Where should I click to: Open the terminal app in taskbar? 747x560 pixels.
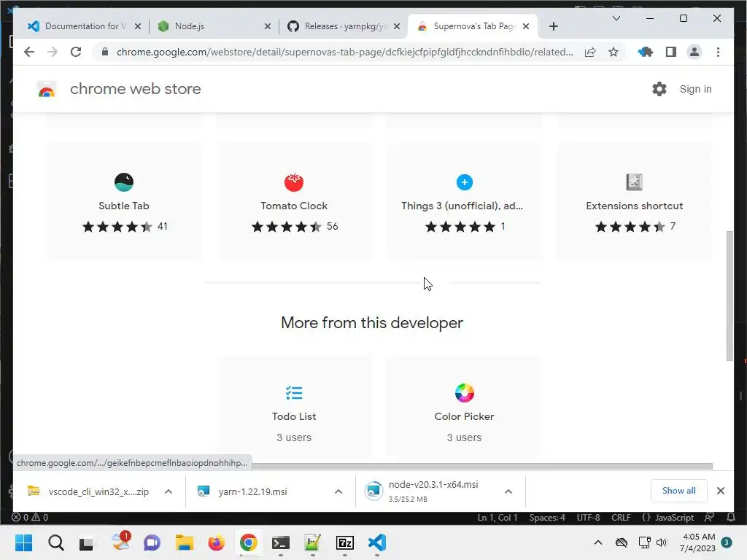coord(281,542)
